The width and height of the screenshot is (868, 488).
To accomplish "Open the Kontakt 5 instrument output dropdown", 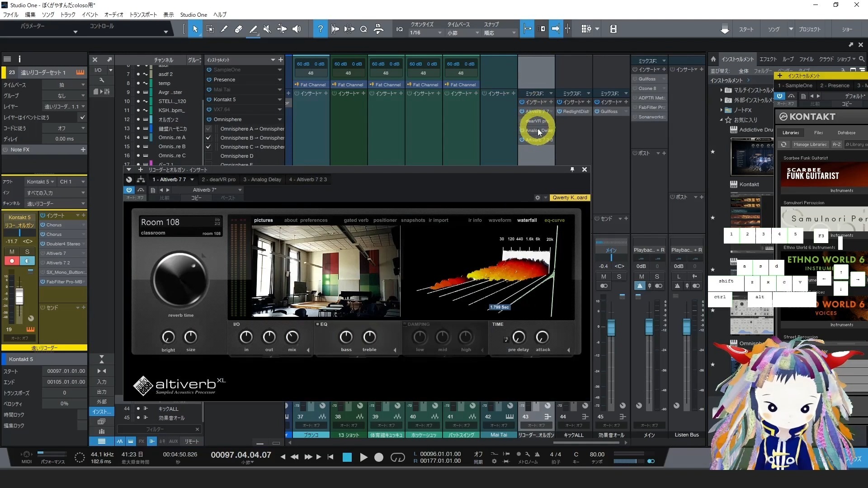I will point(40,182).
